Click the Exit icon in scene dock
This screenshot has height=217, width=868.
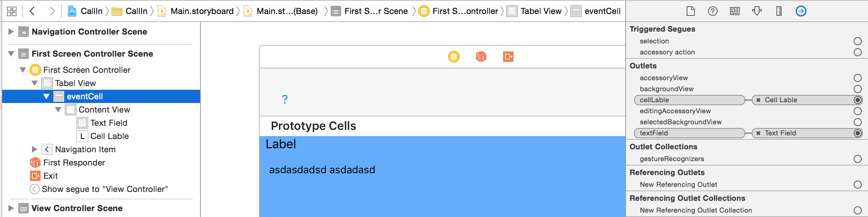(508, 57)
